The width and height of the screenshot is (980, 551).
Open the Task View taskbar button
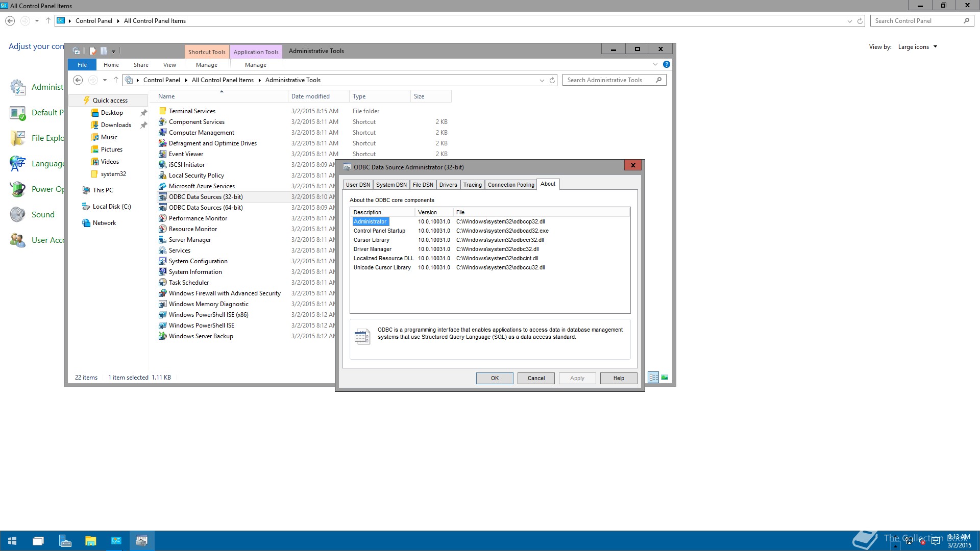pyautogui.click(x=38, y=541)
